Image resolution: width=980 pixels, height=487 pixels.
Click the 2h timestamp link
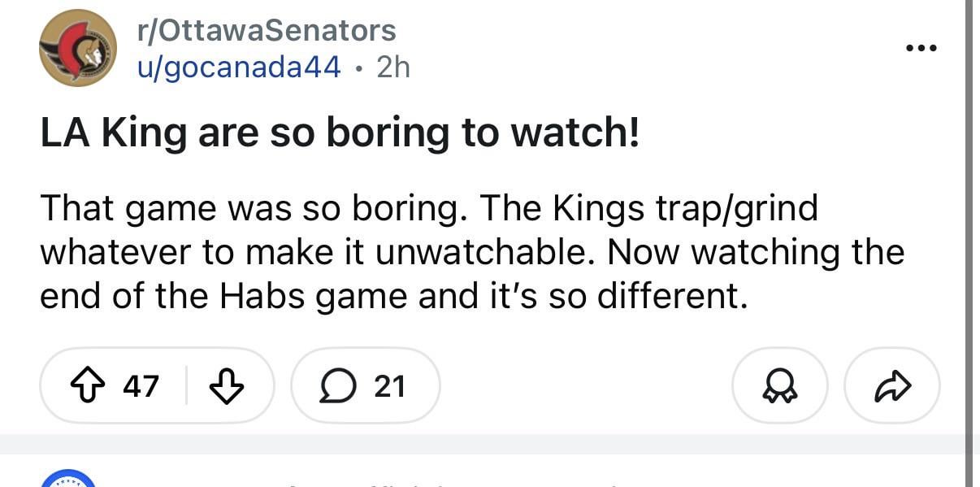(396, 67)
